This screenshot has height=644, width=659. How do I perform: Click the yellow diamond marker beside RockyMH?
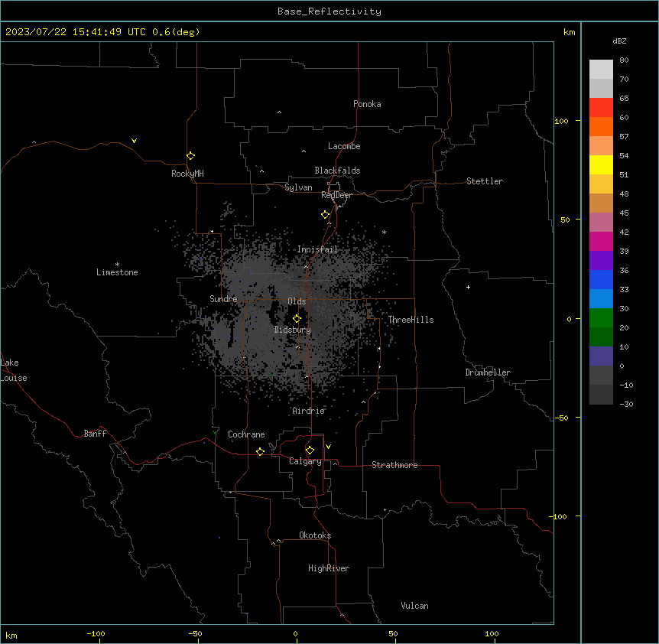190,155
